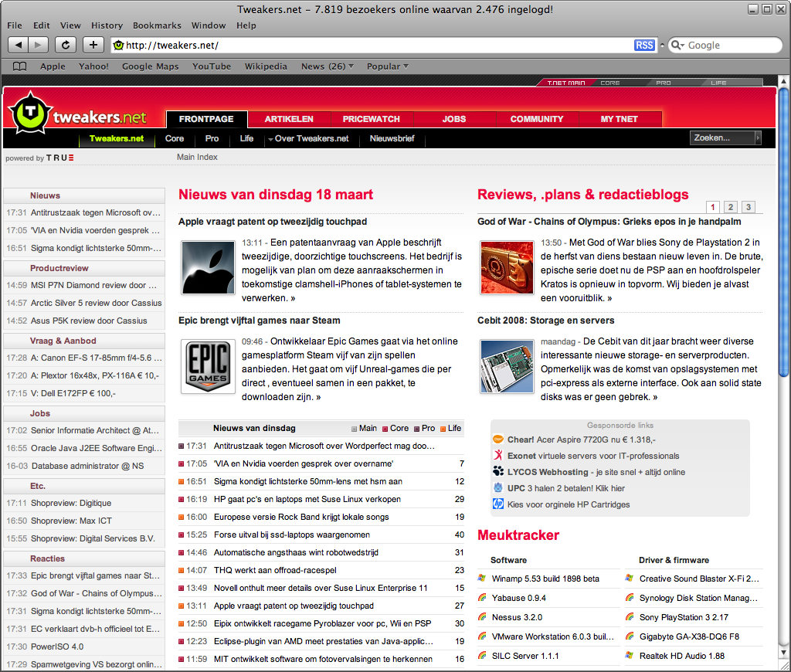
Task: Toggle the Pro news filter
Action: coord(424,429)
